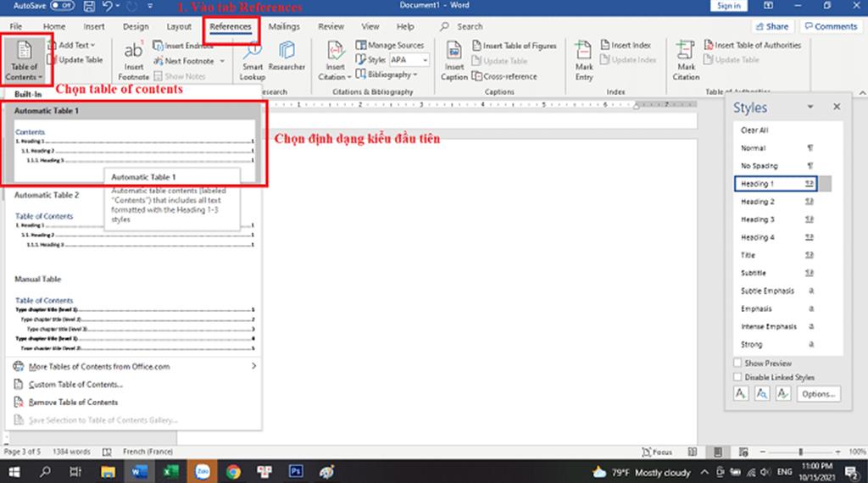Click the Sign in button
Screen dimensions: 868x483
(728, 6)
